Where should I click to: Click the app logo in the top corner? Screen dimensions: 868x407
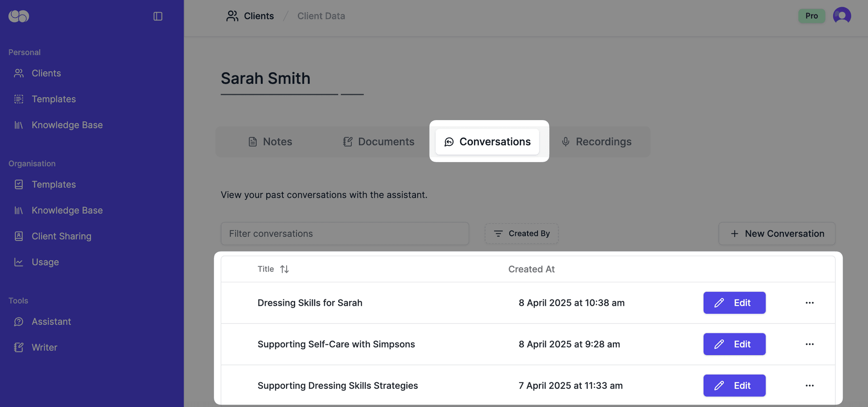pyautogui.click(x=18, y=16)
